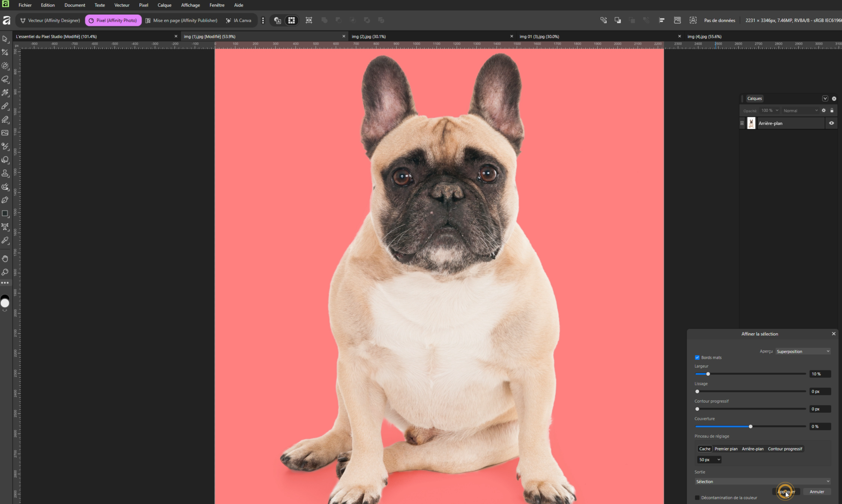
Task: Select the Color Picker eyedropper tool
Action: [x=5, y=240]
